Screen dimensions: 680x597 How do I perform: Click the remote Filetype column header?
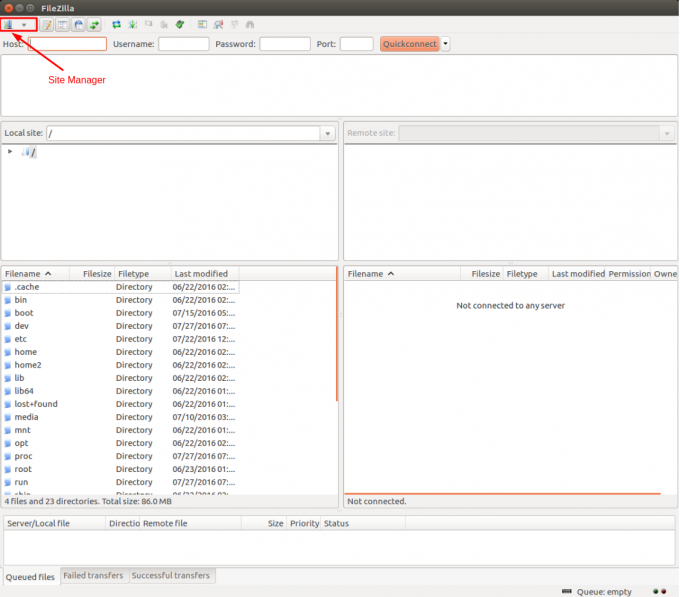pyautogui.click(x=526, y=274)
